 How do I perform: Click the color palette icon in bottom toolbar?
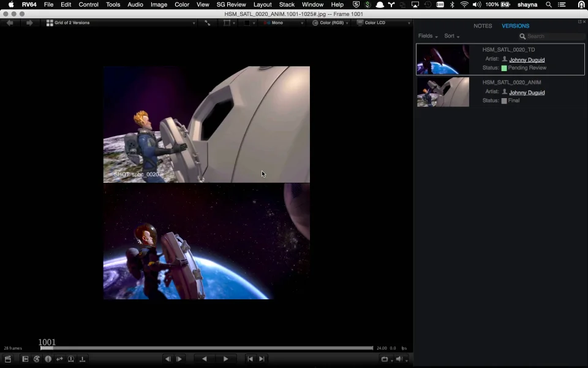(36, 359)
